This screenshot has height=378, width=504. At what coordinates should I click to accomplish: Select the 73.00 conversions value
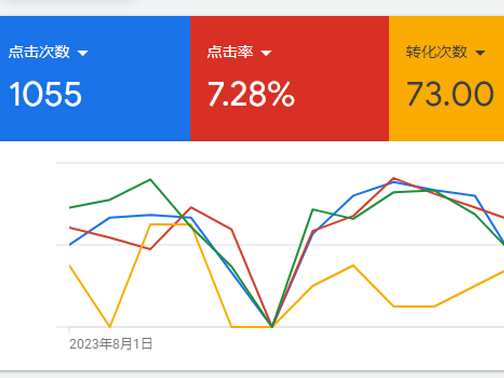(450, 94)
